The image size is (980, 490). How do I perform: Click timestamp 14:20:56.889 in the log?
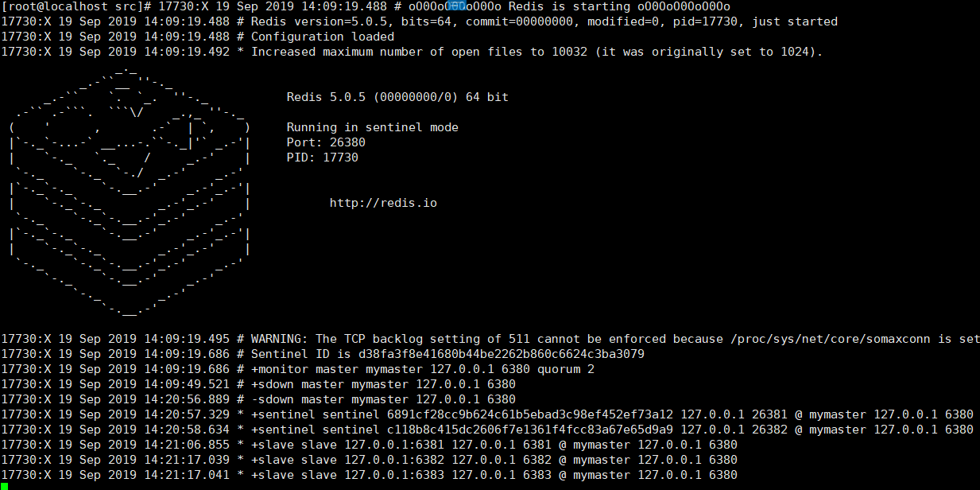point(187,399)
